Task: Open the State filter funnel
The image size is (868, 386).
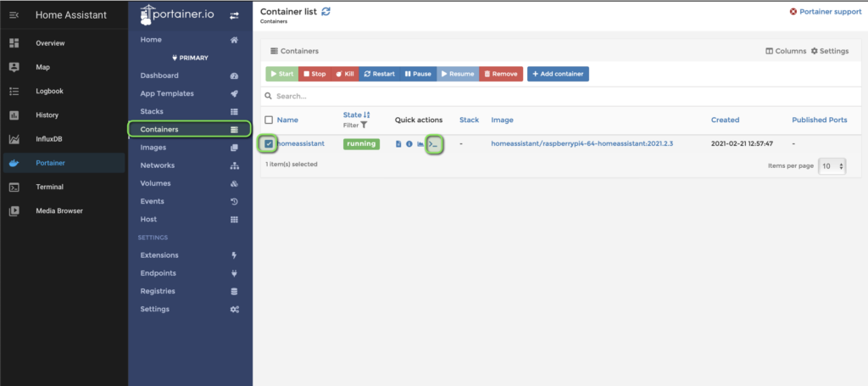Action: [364, 126]
